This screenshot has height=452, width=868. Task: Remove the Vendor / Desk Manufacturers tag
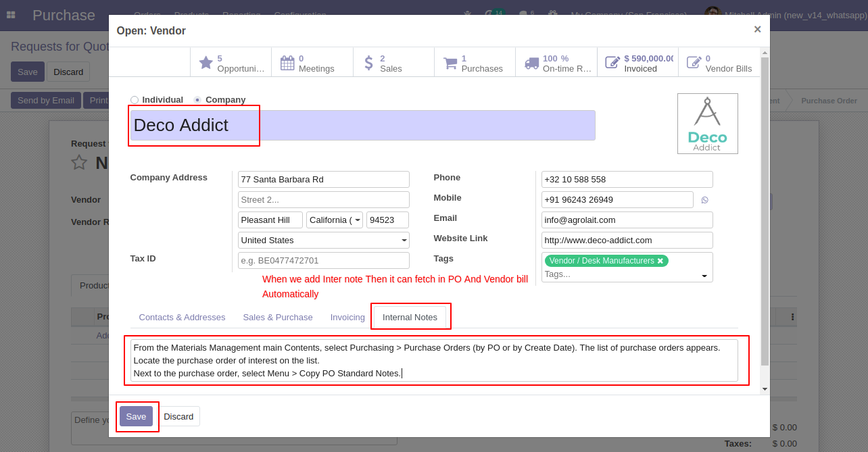(660, 261)
